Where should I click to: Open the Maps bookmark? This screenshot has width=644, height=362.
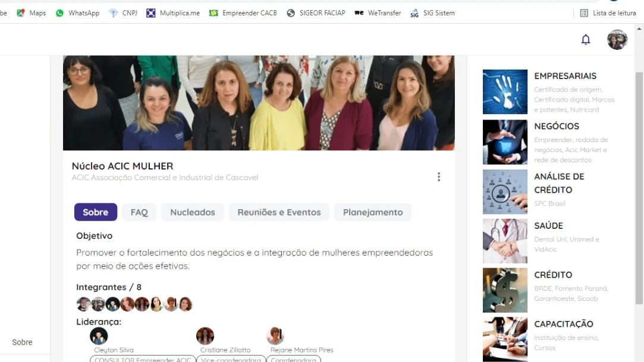(x=31, y=13)
